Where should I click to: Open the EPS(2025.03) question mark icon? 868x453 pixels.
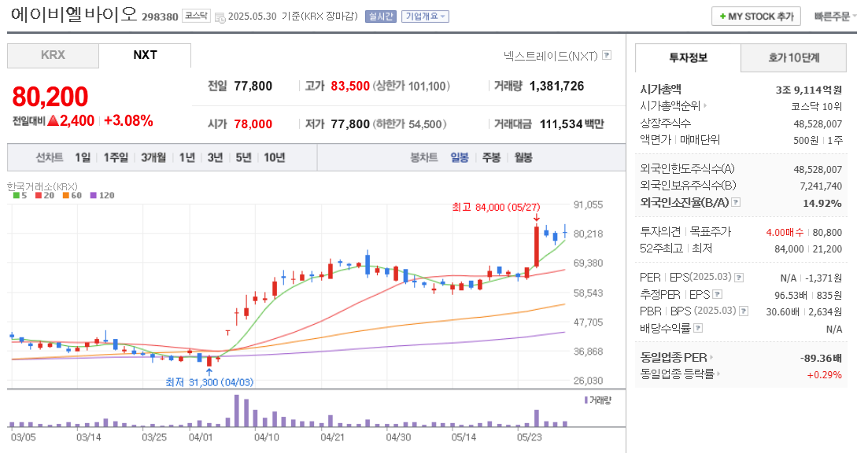pos(738,278)
